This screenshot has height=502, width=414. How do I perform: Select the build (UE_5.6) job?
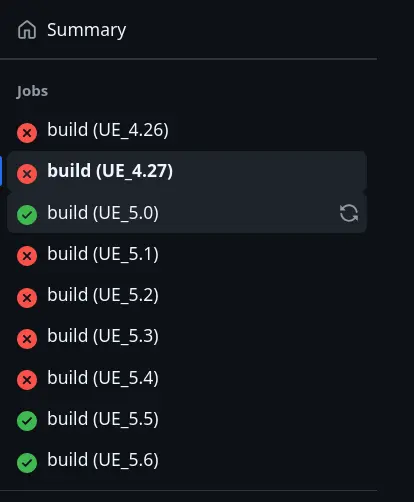[103, 460]
